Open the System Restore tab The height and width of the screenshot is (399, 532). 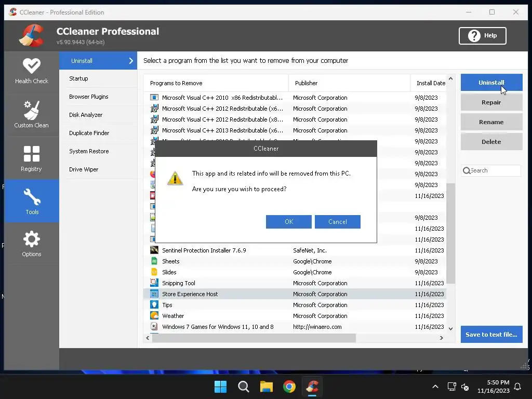(x=98, y=151)
